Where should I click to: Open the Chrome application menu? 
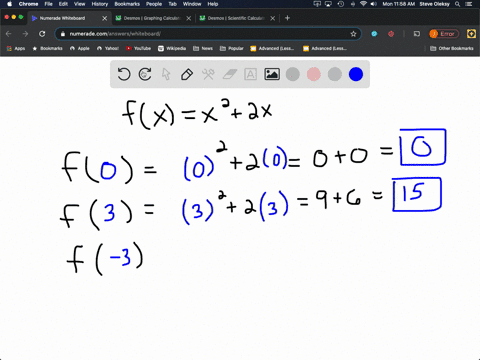(x=28, y=4)
